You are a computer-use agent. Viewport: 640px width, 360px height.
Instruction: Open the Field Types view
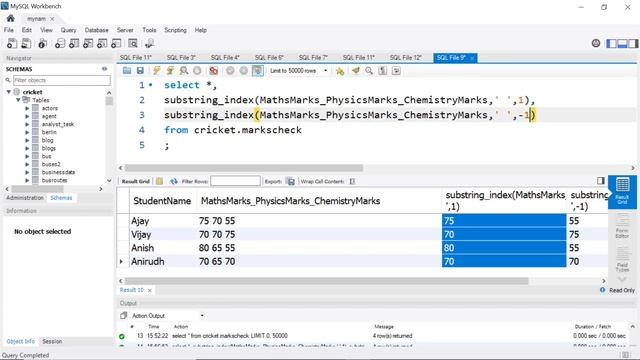coord(622,259)
